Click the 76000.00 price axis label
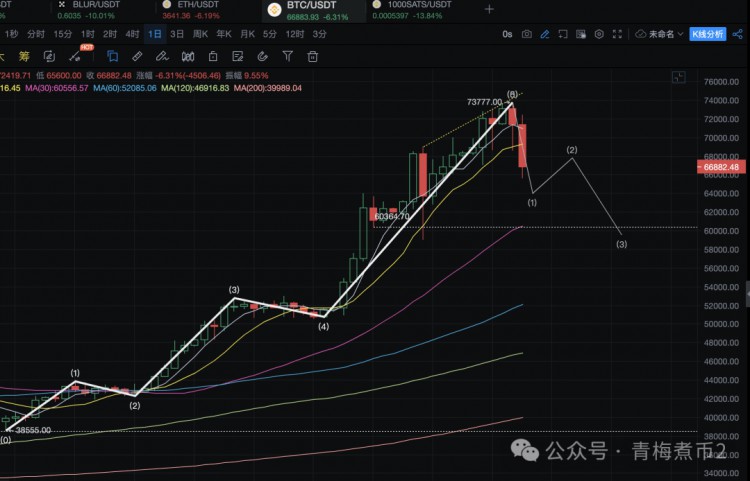 pyautogui.click(x=721, y=82)
